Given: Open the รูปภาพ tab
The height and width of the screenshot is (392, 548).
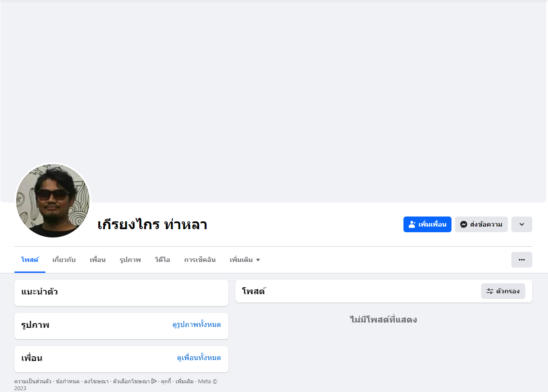Looking at the screenshot, I should click(130, 260).
